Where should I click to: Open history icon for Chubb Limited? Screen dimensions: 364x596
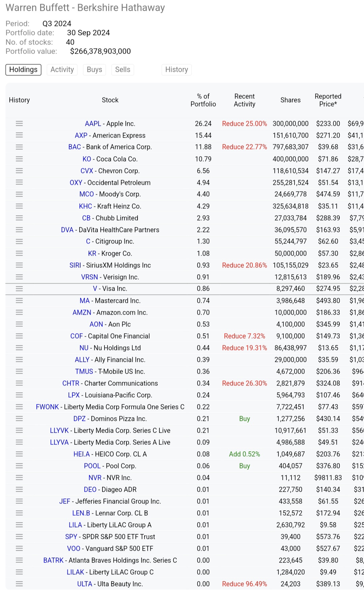coord(19,218)
